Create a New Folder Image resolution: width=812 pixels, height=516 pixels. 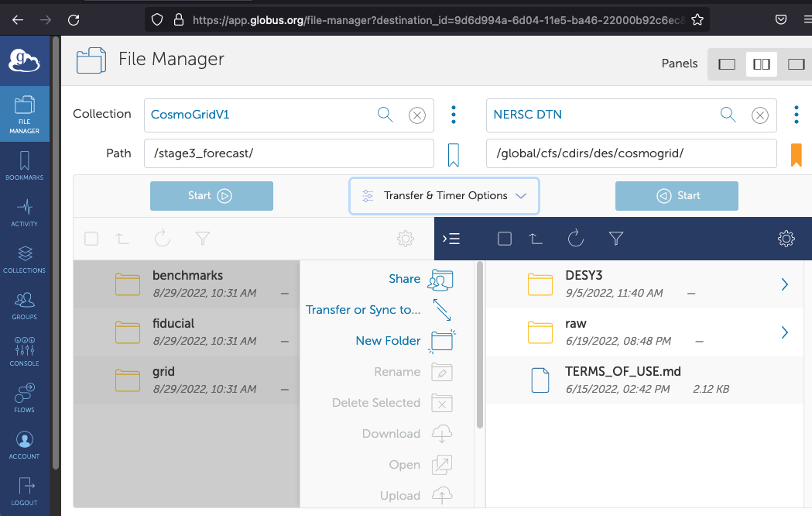point(406,341)
